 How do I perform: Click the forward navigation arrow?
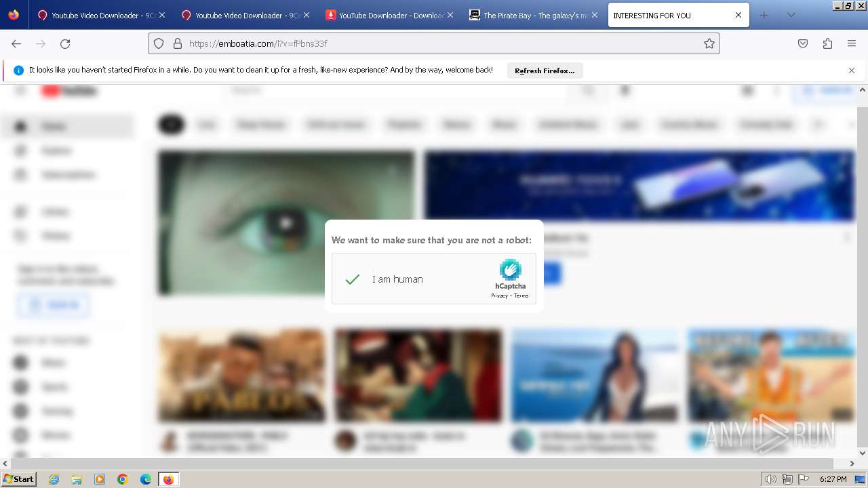(x=41, y=43)
